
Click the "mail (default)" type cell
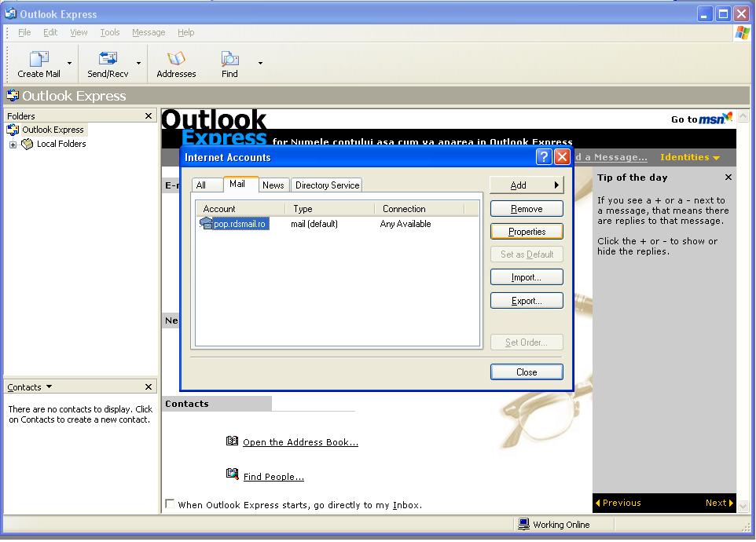tap(314, 224)
